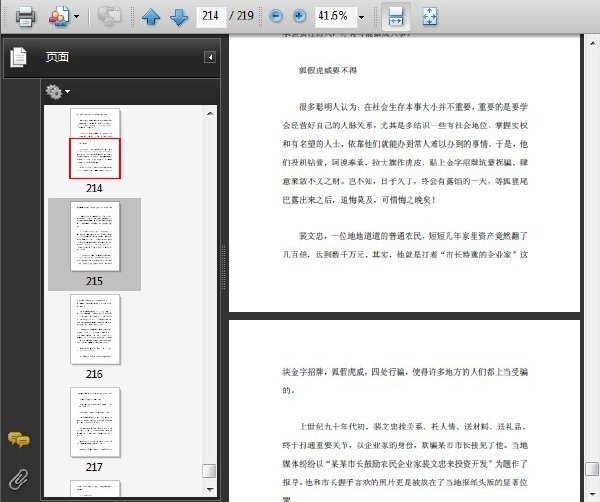Viewport: 600px width, 502px height.
Task: Toggle fit full page view mode
Action: [x=430, y=17]
